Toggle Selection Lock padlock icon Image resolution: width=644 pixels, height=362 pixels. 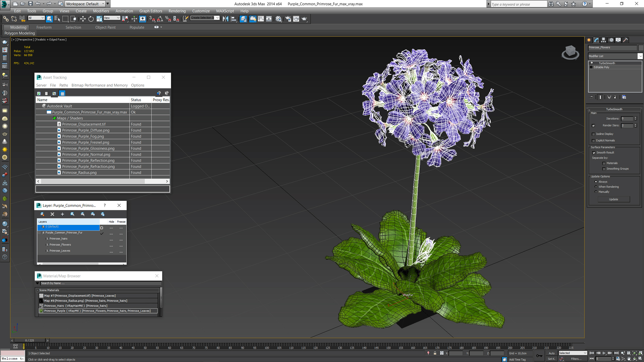[x=435, y=353]
